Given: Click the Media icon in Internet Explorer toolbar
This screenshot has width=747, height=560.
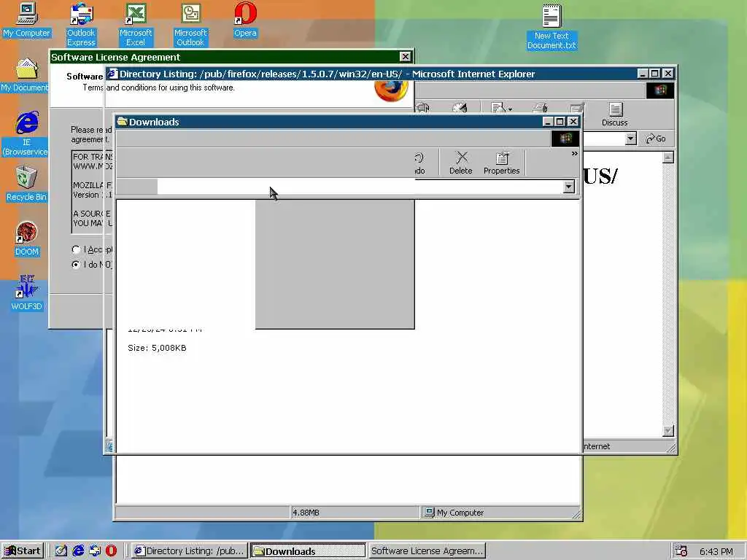Looking at the screenshot, I should [422, 108].
